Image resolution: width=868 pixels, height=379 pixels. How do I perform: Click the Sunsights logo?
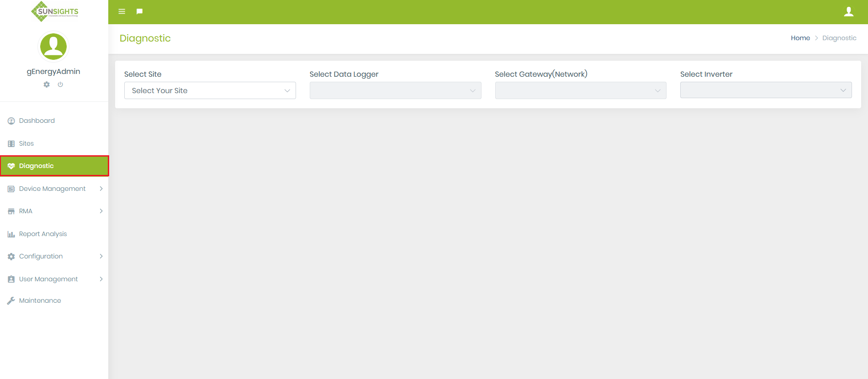(x=54, y=11)
